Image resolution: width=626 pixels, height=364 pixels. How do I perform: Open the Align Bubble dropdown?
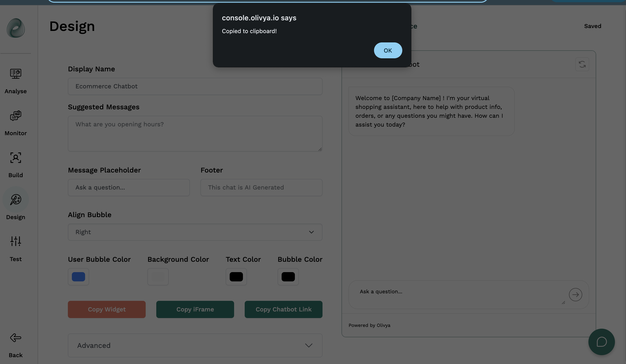coord(195,232)
